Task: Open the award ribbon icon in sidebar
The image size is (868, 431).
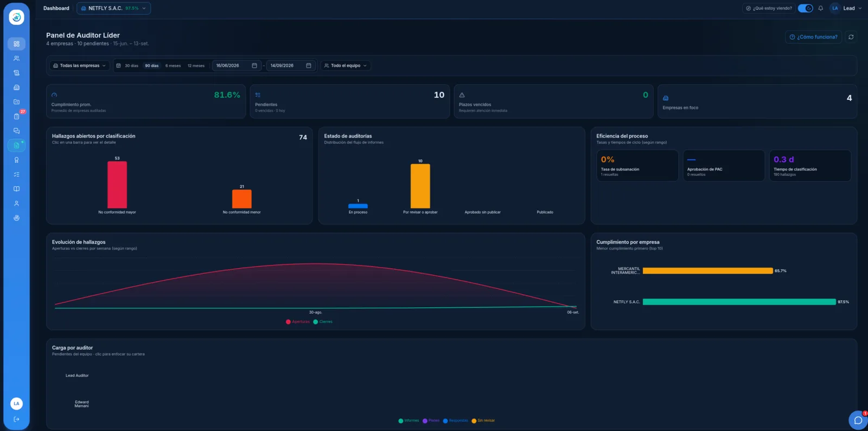Action: (16, 160)
